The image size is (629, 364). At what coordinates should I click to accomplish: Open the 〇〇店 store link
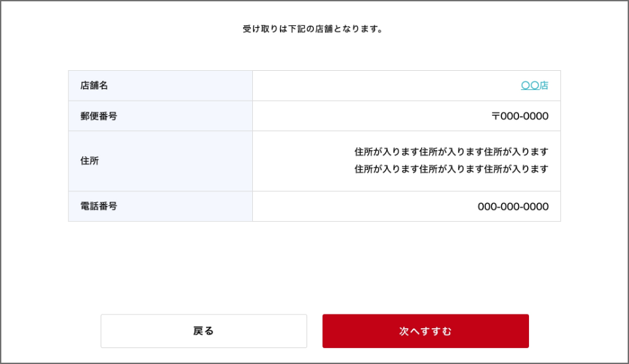click(x=534, y=85)
